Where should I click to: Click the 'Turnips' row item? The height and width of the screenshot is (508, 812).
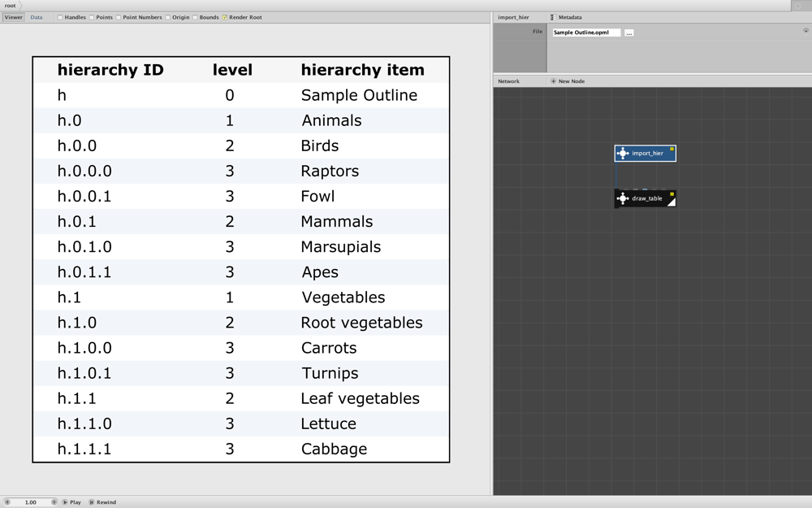[330, 374]
